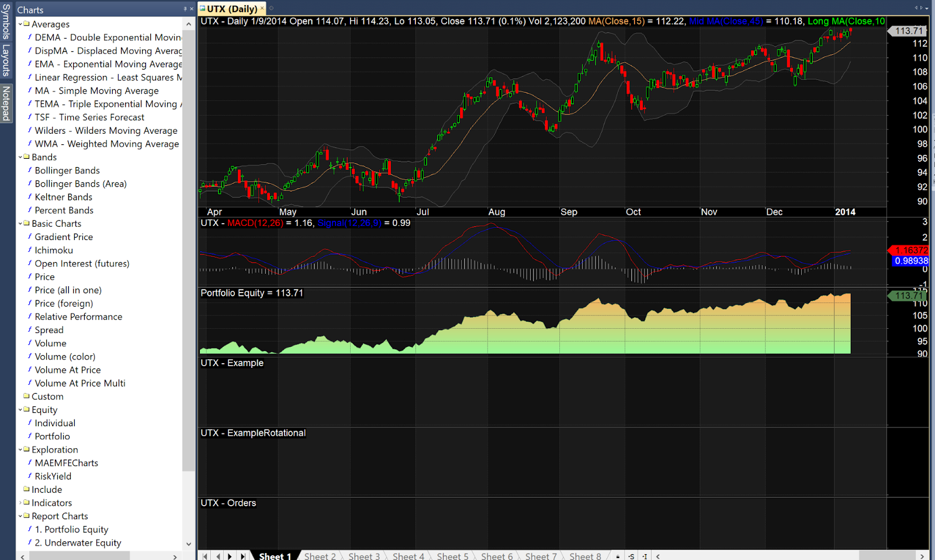Select 1. Portfolio Equity report chart
This screenshot has width=935, height=560.
click(71, 530)
